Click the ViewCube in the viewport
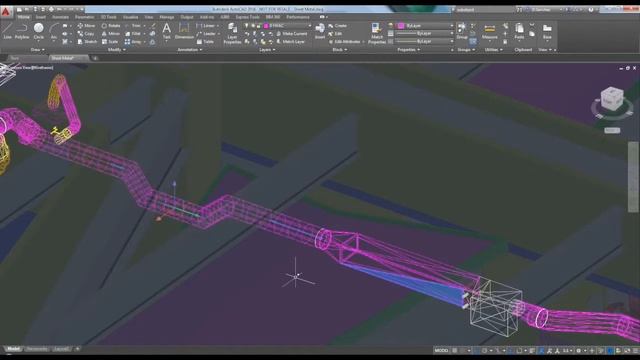Image resolution: width=640 pixels, height=360 pixels. (x=612, y=99)
